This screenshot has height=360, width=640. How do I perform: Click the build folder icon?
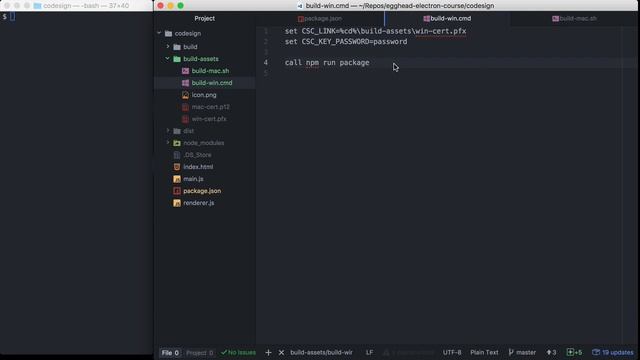coord(177,47)
